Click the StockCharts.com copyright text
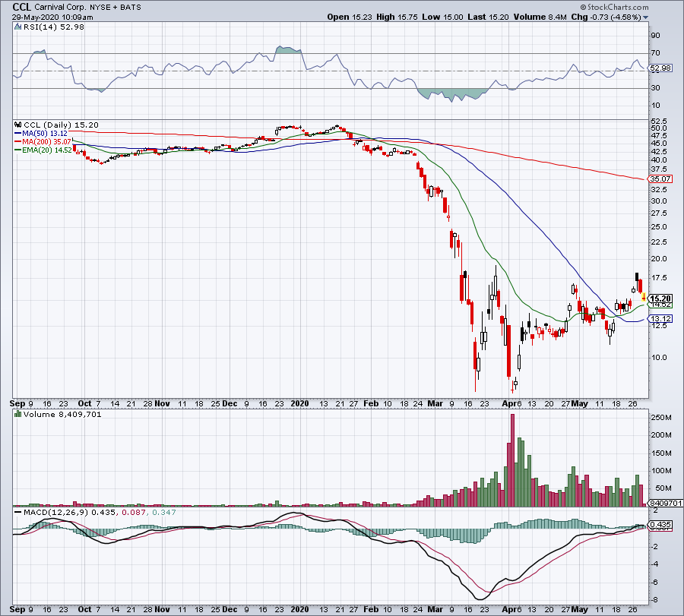 [x=614, y=7]
